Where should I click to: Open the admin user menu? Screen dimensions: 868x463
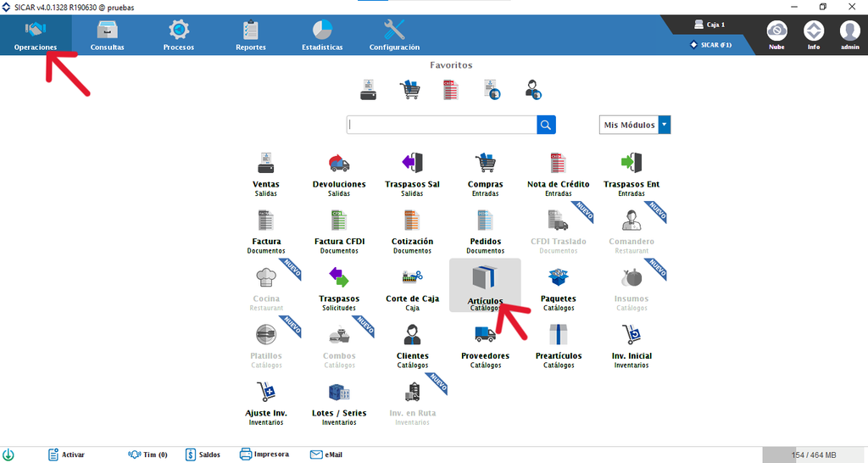point(849,35)
